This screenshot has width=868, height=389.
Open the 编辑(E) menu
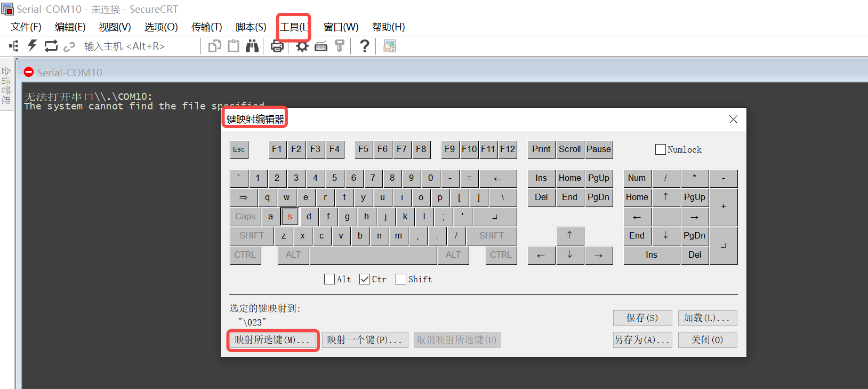click(70, 27)
